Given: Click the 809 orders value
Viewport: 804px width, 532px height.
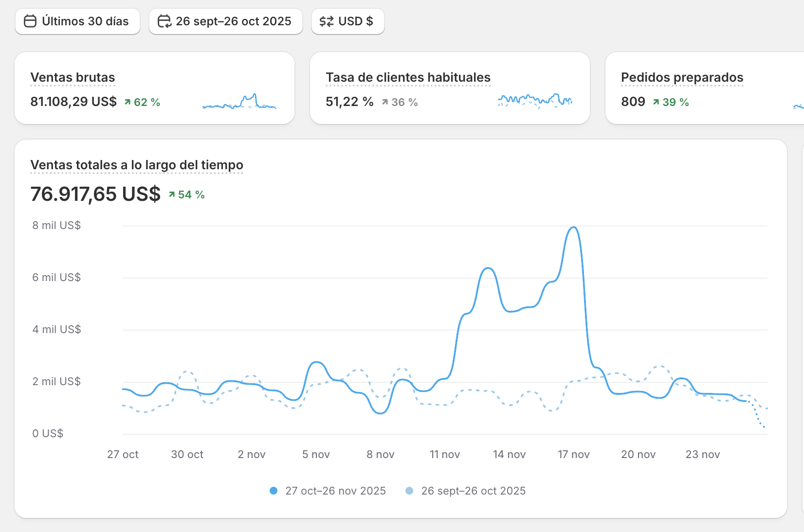Looking at the screenshot, I should (x=633, y=102).
